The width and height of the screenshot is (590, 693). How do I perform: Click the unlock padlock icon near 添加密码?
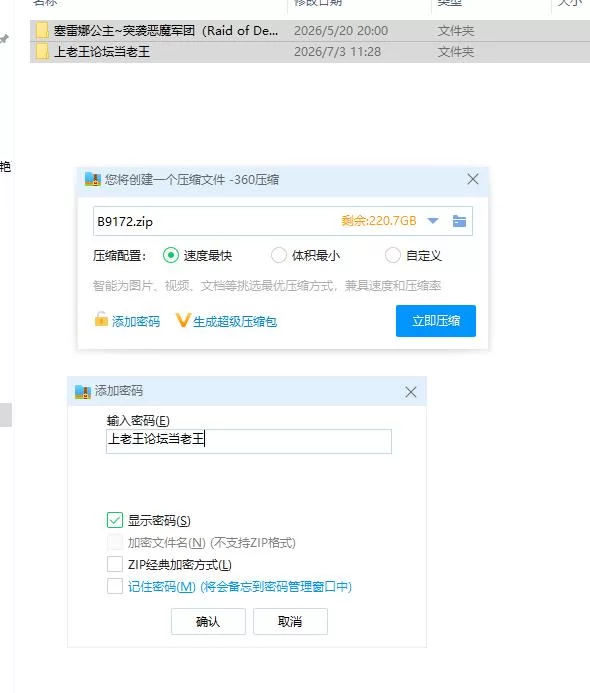[101, 319]
